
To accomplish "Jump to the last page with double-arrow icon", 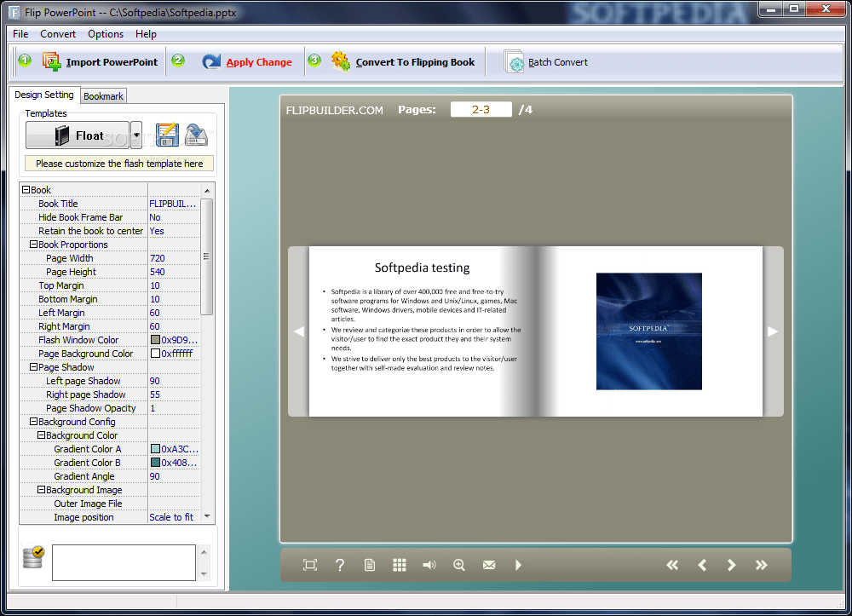I will pos(761,564).
